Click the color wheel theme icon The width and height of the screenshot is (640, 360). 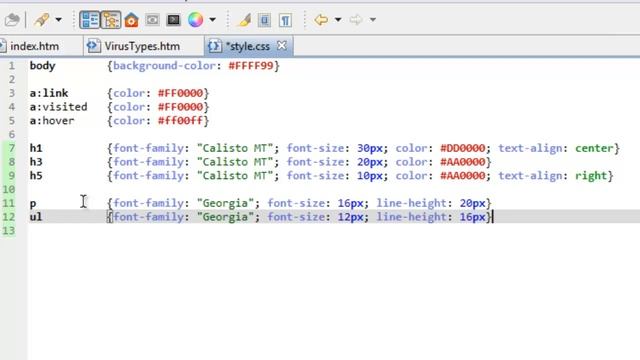[195, 19]
